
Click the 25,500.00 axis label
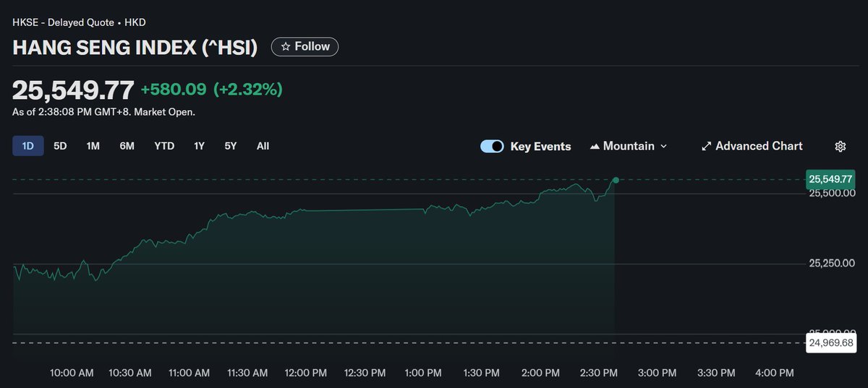coord(832,194)
